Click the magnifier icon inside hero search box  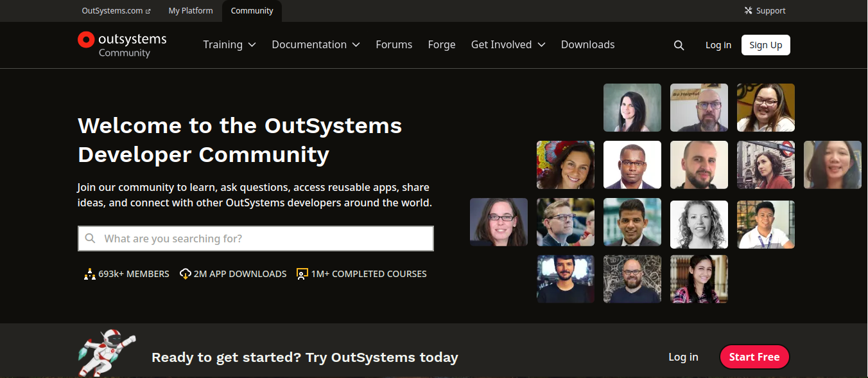pyautogui.click(x=91, y=239)
